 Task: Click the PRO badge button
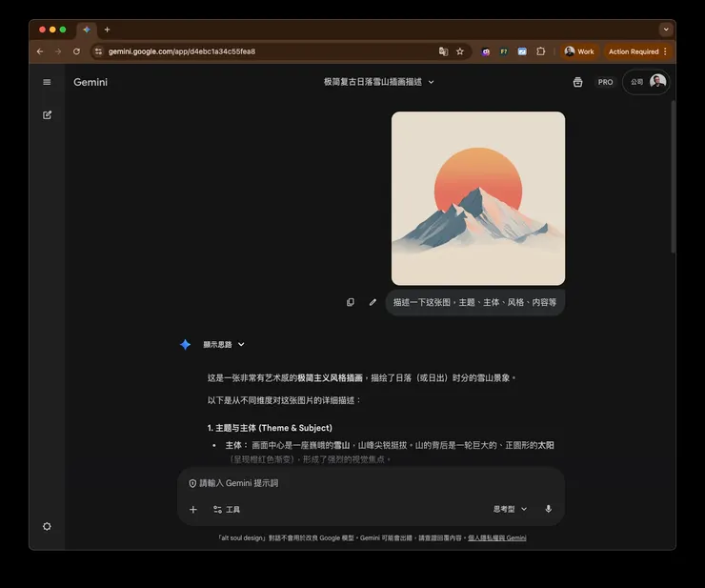(x=605, y=82)
